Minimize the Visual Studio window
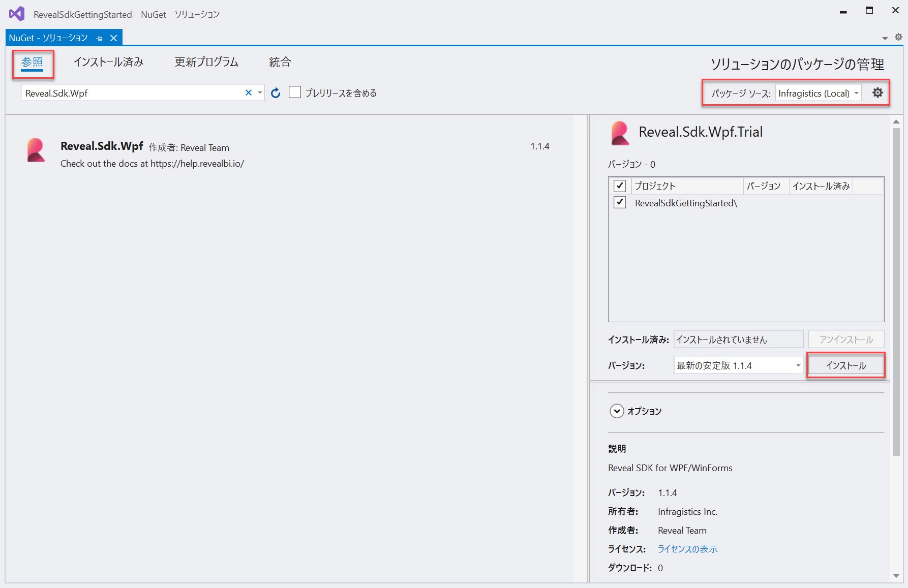 [x=843, y=11]
